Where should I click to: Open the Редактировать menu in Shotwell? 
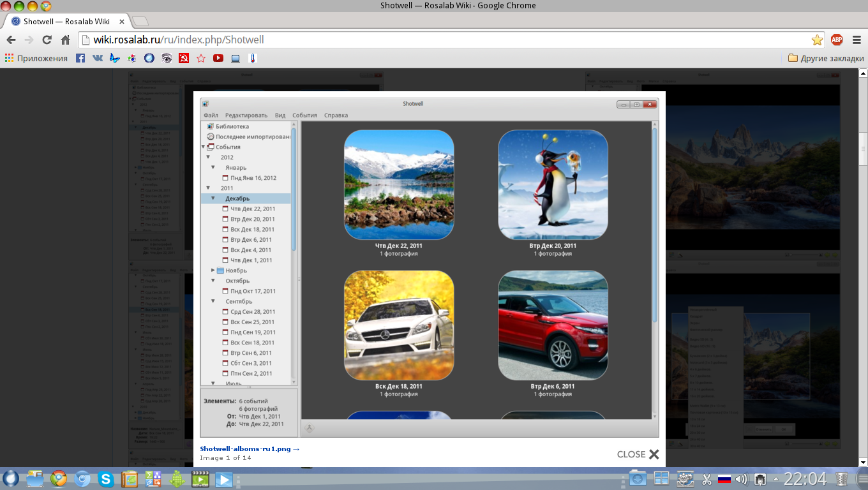tap(246, 115)
